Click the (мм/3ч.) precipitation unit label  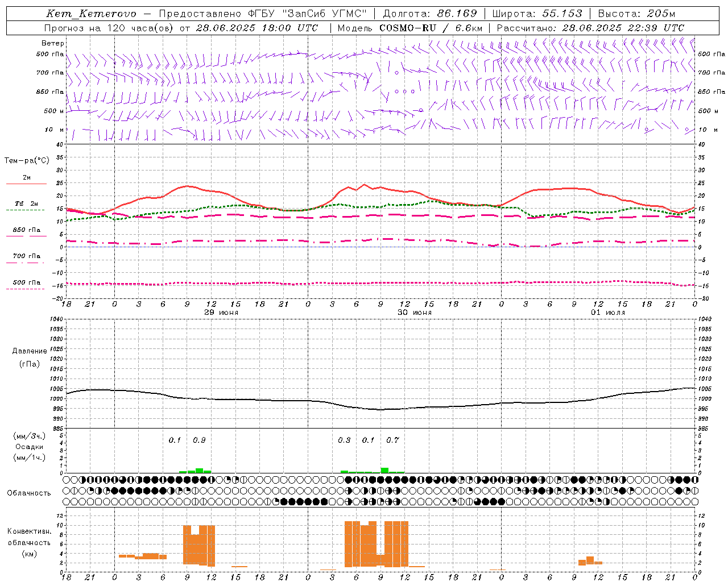tap(30, 436)
